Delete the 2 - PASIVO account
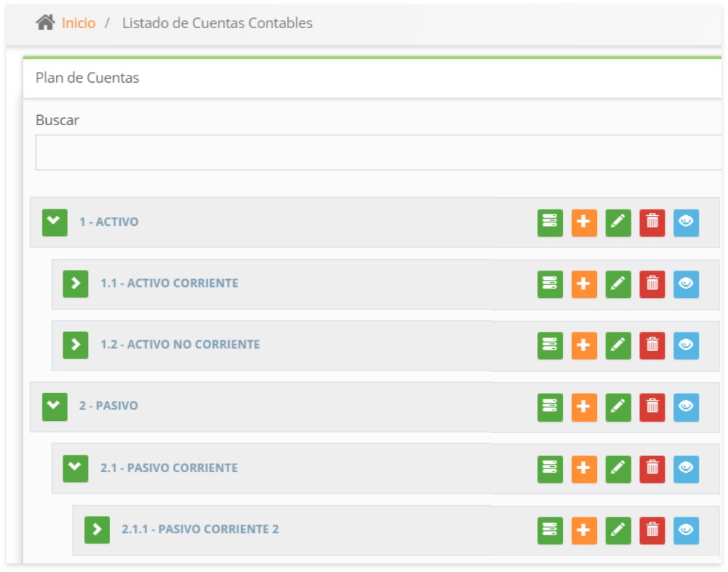Image resolution: width=728 pixels, height=572 pixels. (652, 407)
